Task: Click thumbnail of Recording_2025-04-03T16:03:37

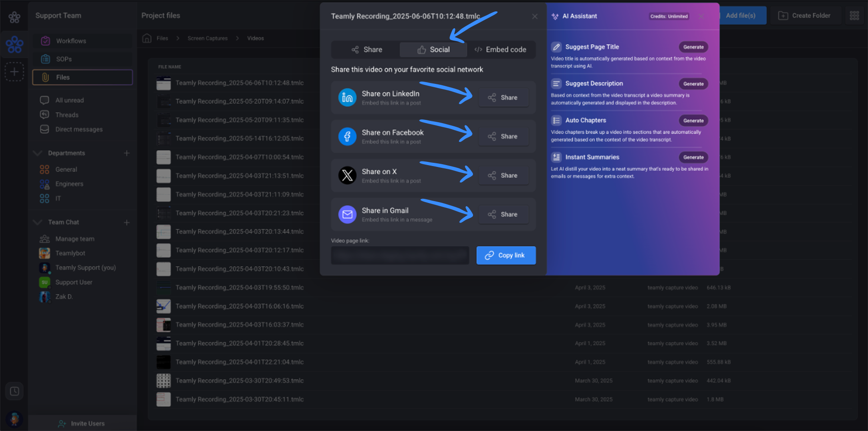Action: click(164, 325)
